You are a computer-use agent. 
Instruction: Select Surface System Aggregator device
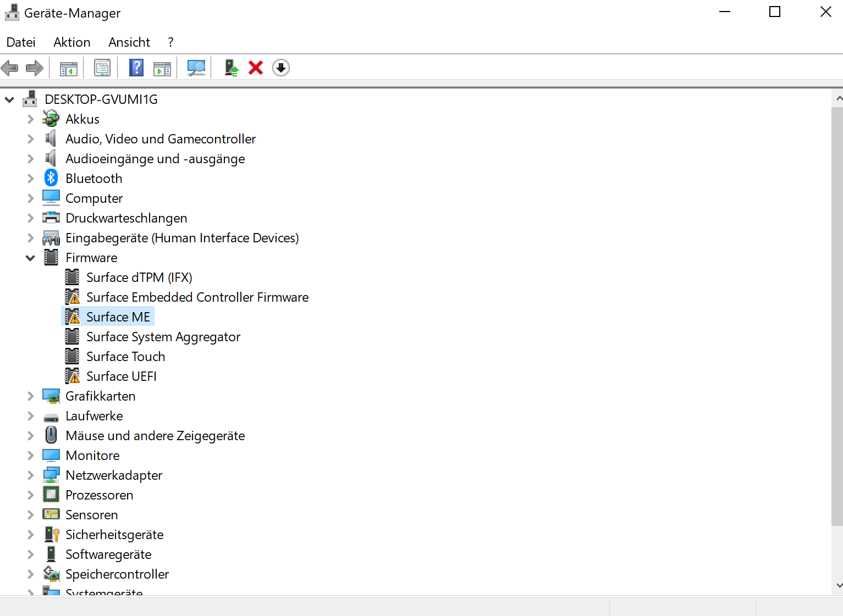pyautogui.click(x=163, y=336)
